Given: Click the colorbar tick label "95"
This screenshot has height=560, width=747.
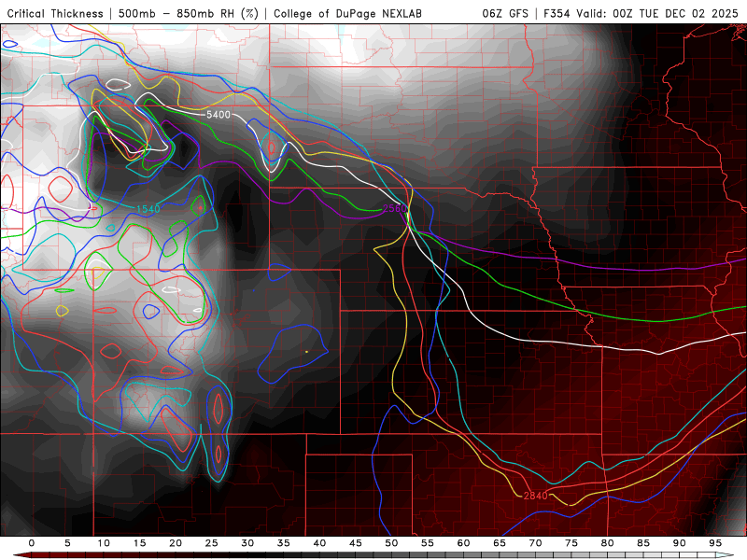Looking at the screenshot, I should point(715,543).
